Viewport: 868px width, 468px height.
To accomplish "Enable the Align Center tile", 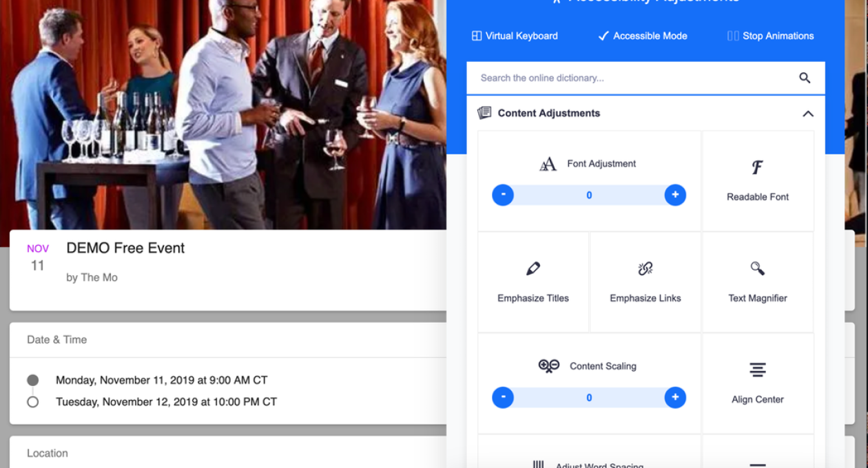I will [758, 383].
